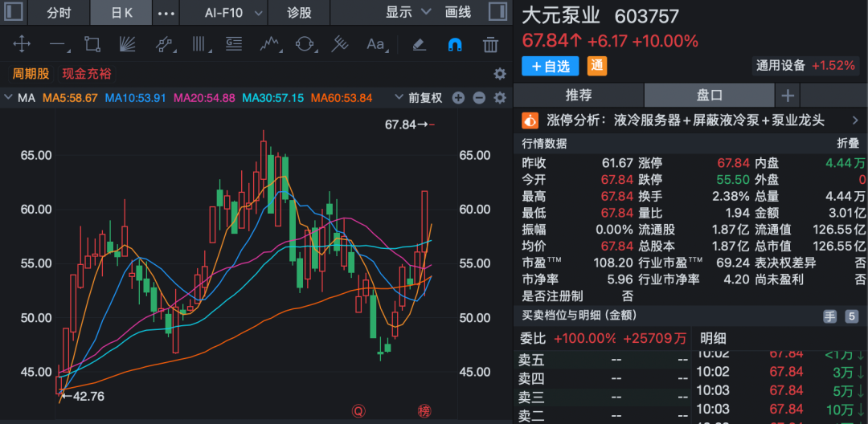Click the 换手 value 2.38%
The width and height of the screenshot is (868, 424).
[x=731, y=196]
